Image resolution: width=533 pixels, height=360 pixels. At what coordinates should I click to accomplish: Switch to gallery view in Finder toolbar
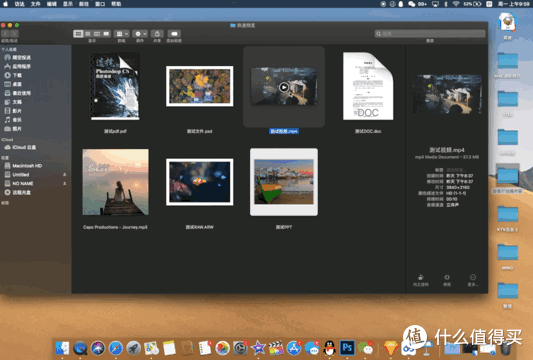pyautogui.click(x=106, y=34)
